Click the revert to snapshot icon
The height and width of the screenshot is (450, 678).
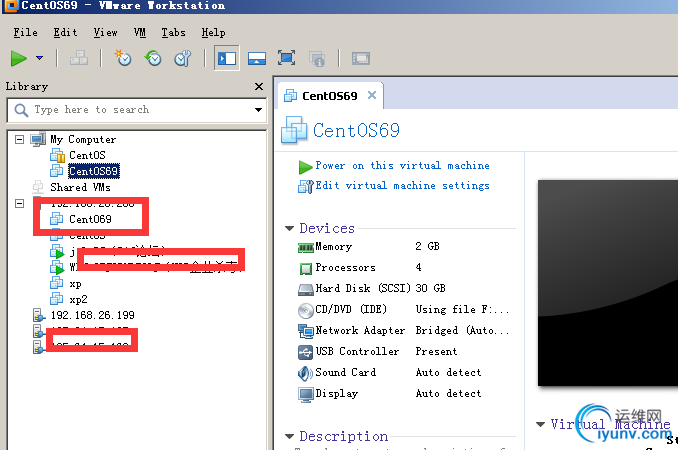[x=153, y=58]
